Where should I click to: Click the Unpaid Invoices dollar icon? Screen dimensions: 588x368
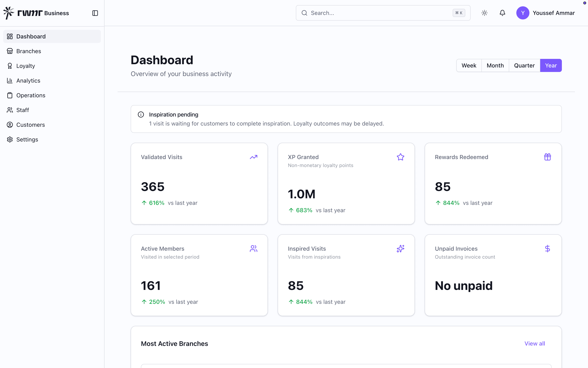(x=547, y=248)
